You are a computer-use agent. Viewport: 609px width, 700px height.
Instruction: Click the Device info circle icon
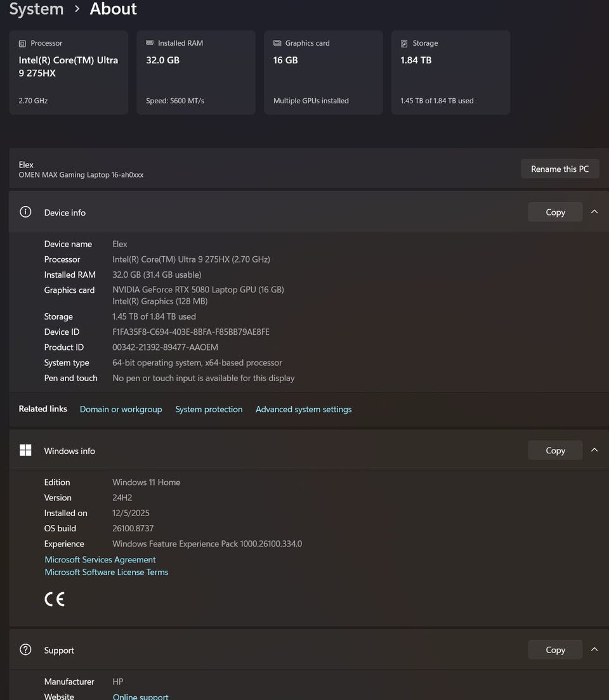25,212
